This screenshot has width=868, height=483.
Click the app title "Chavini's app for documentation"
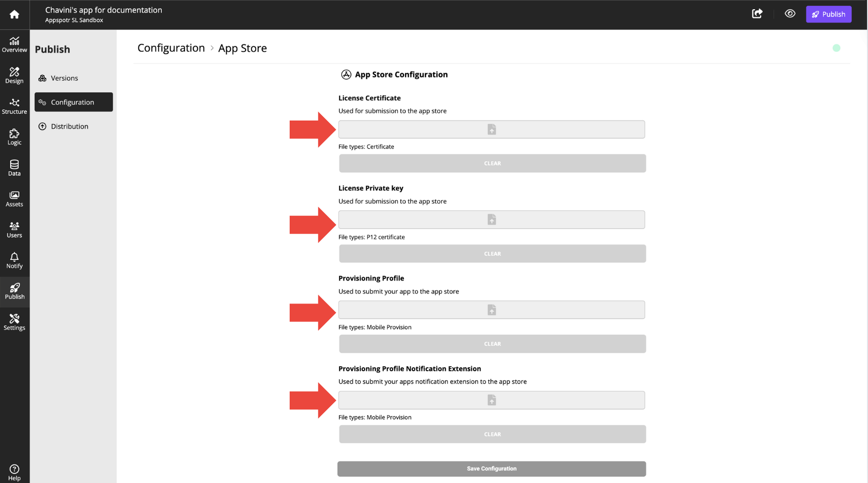tap(104, 10)
